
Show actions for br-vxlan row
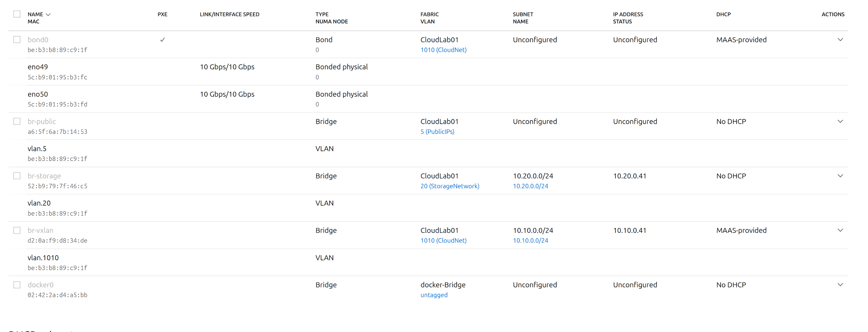point(840,230)
